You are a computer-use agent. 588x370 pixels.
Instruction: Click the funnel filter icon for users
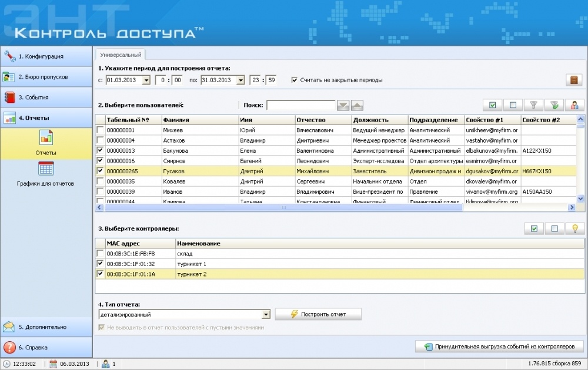(533, 105)
